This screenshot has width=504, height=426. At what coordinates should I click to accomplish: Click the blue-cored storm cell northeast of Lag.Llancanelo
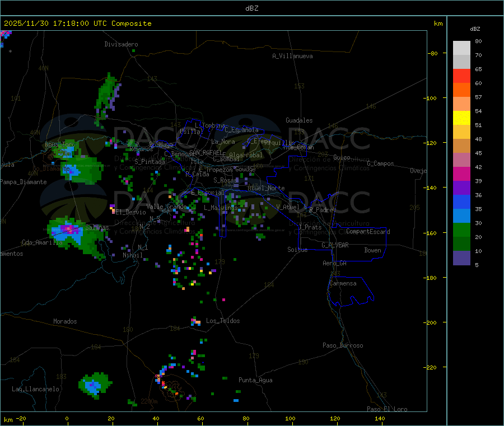(94, 385)
